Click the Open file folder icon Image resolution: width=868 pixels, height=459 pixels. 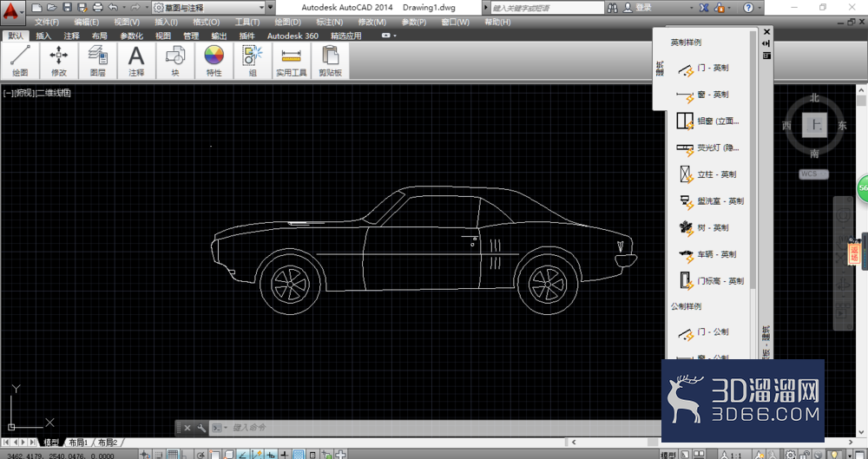tap(51, 8)
